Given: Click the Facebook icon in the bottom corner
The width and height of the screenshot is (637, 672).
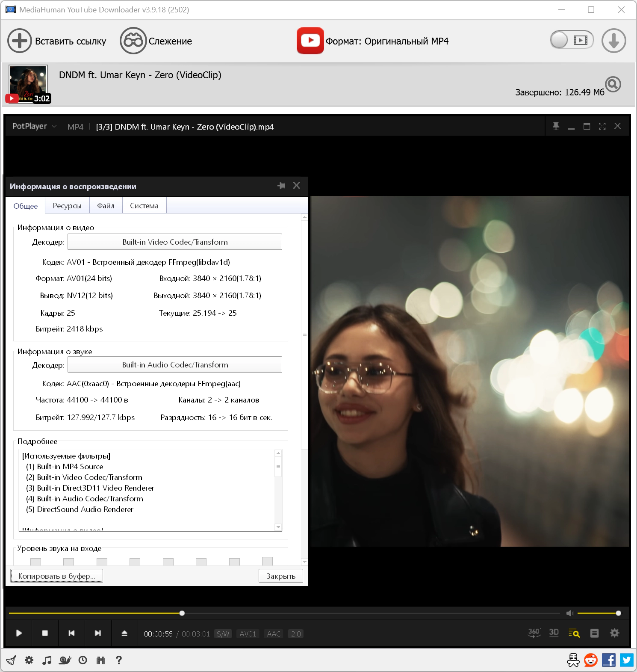Looking at the screenshot, I should pyautogui.click(x=608, y=660).
